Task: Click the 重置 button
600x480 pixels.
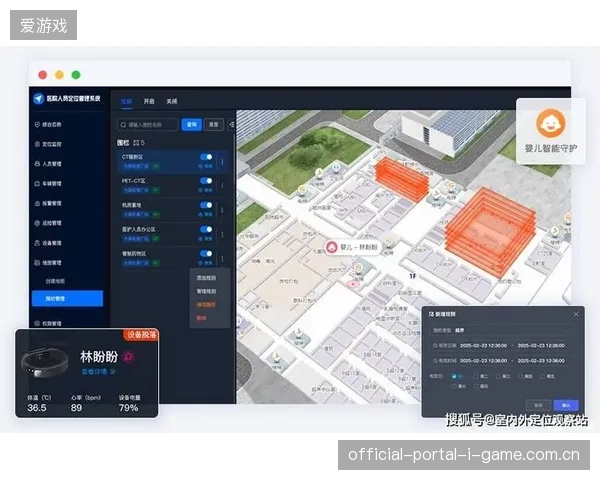Action: point(214,125)
